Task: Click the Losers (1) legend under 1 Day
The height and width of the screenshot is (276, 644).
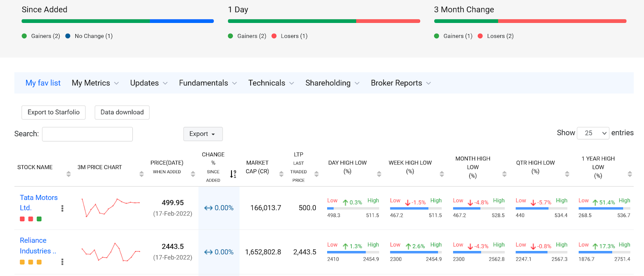Action: (x=290, y=36)
